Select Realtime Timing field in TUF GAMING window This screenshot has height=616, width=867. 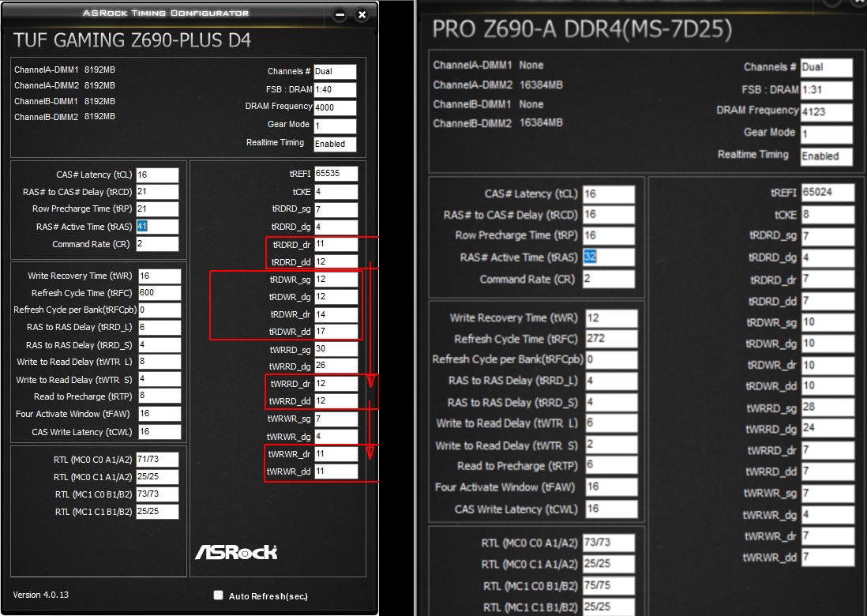pyautogui.click(x=335, y=144)
